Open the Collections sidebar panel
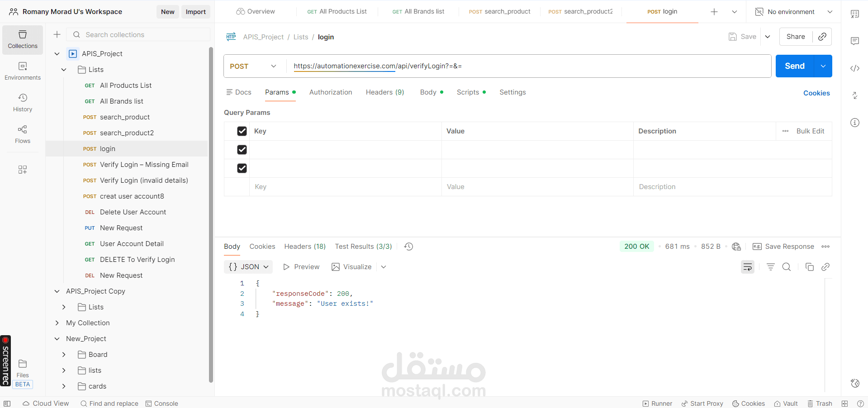This screenshot has height=408, width=868. click(x=23, y=40)
